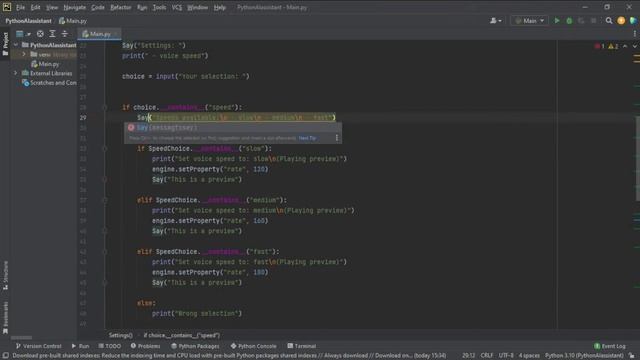
Task: Click the error indicator in editor corner
Action: [600, 46]
